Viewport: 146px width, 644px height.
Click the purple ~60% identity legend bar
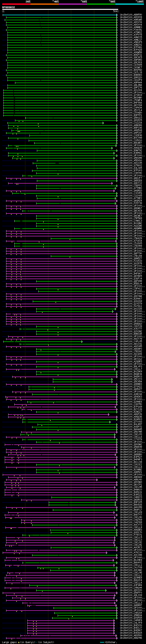73,4
